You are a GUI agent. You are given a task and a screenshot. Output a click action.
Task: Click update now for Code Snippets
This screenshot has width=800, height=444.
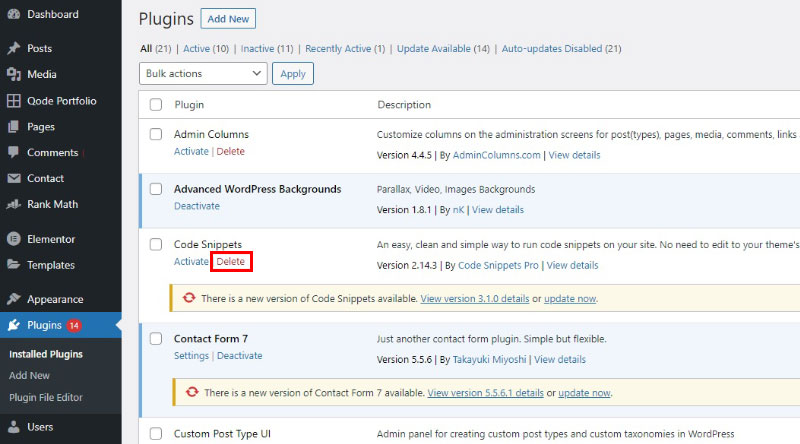tap(570, 299)
